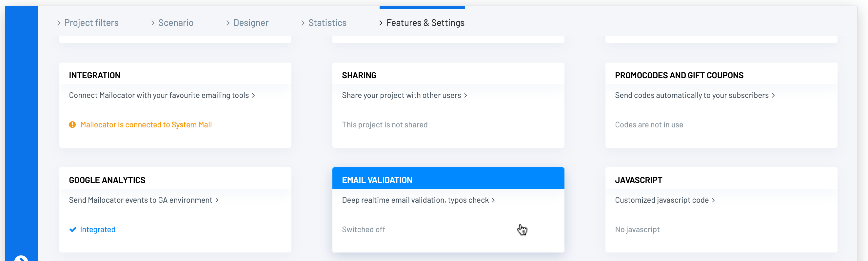Click the Switched off status text
868x261 pixels.
click(364, 230)
